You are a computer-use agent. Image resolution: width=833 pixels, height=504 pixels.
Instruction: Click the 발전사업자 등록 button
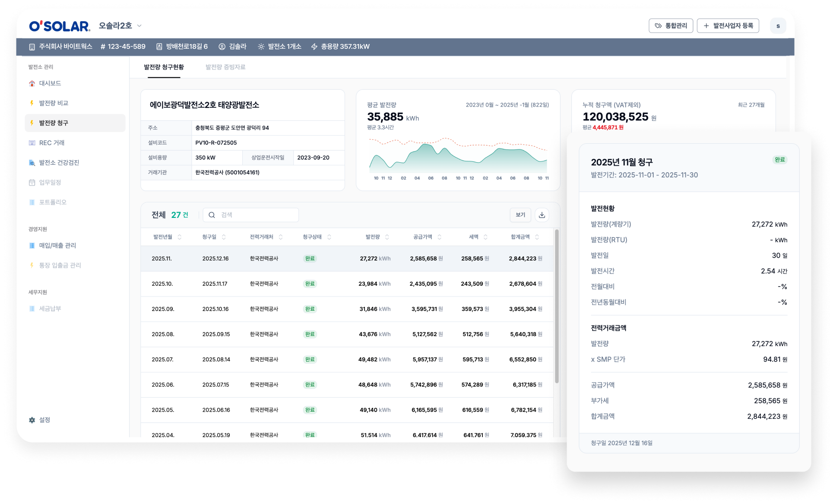coord(728,26)
